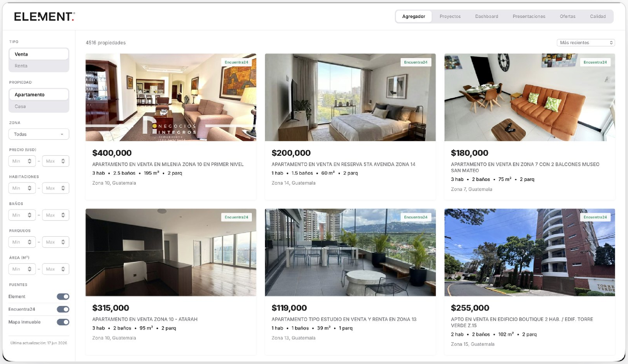628x364 pixels.
Task: Click the stepper arrows on Área Min field
Action: (29, 269)
